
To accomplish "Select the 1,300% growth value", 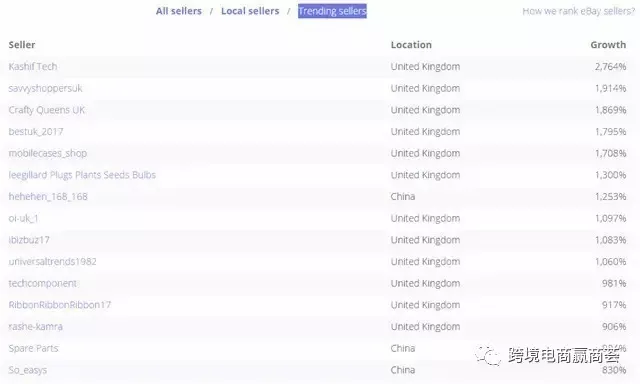I will tap(611, 175).
